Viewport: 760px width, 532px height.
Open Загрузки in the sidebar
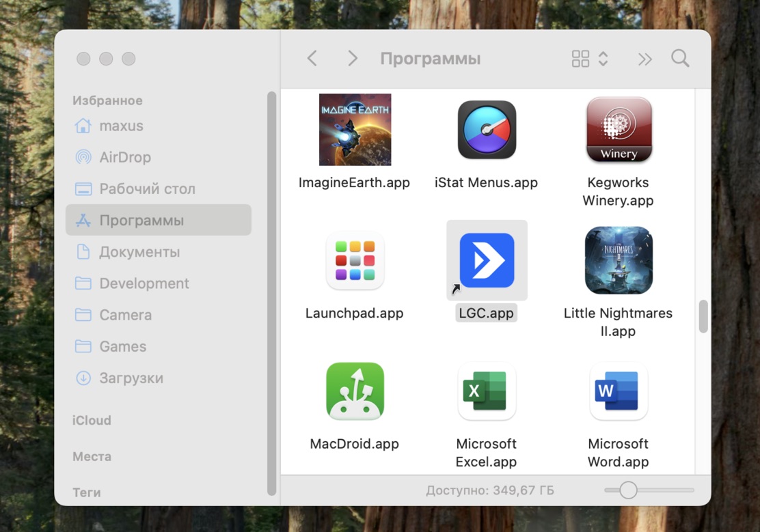[158, 378]
